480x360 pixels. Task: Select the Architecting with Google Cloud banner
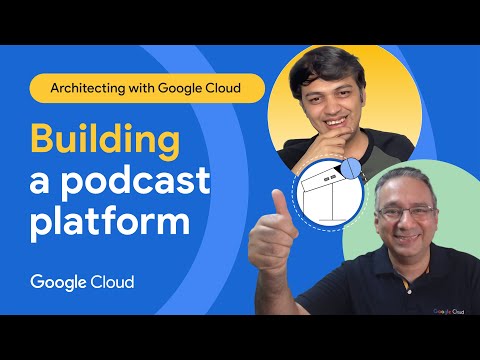click(147, 88)
